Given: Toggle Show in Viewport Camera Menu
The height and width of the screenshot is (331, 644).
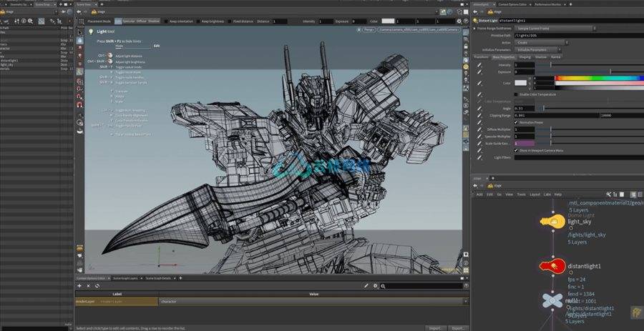Looking at the screenshot, I should pos(517,150).
